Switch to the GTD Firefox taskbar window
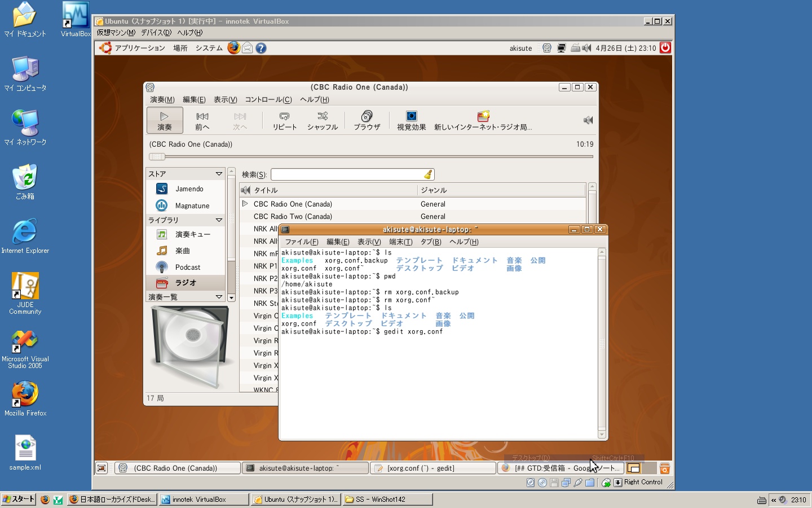This screenshot has width=812, height=508. click(x=561, y=468)
